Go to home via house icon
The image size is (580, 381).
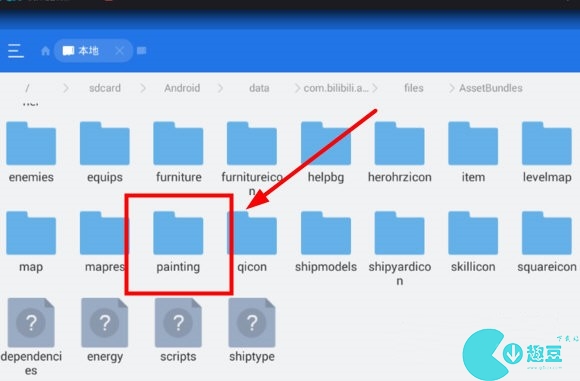(x=45, y=51)
